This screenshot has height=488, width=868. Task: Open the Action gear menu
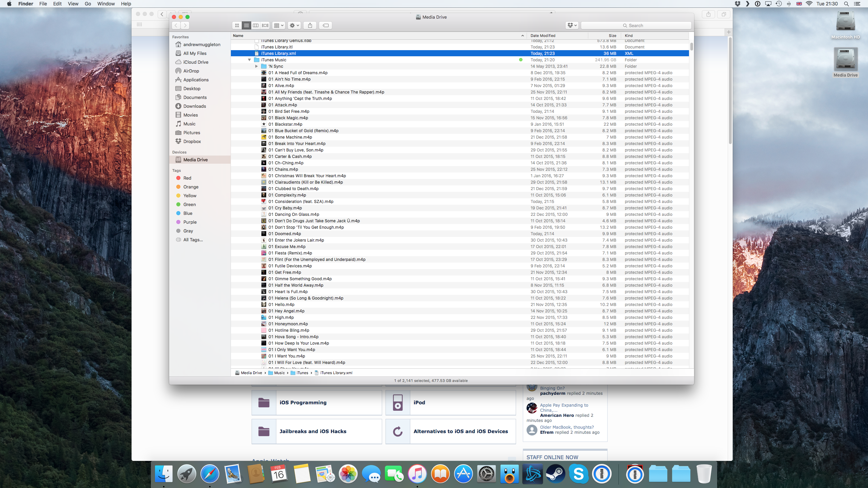(294, 25)
